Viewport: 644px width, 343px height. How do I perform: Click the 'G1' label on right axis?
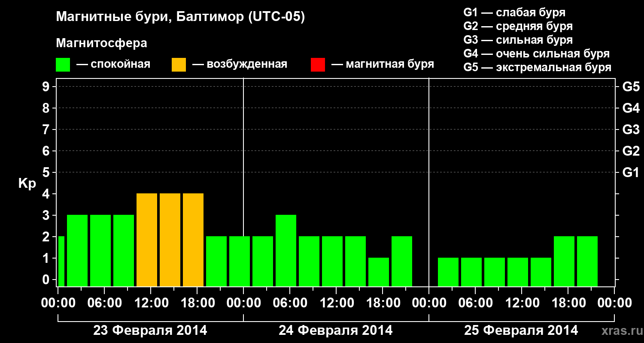631,172
